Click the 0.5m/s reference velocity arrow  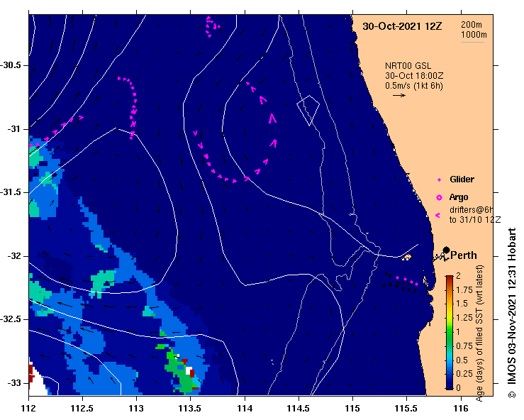tap(399, 95)
